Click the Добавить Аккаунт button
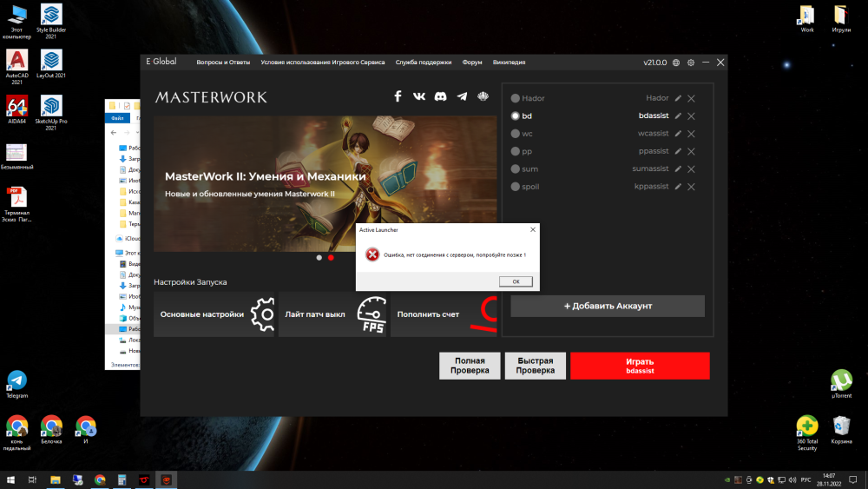This screenshot has width=868, height=489. tap(608, 306)
